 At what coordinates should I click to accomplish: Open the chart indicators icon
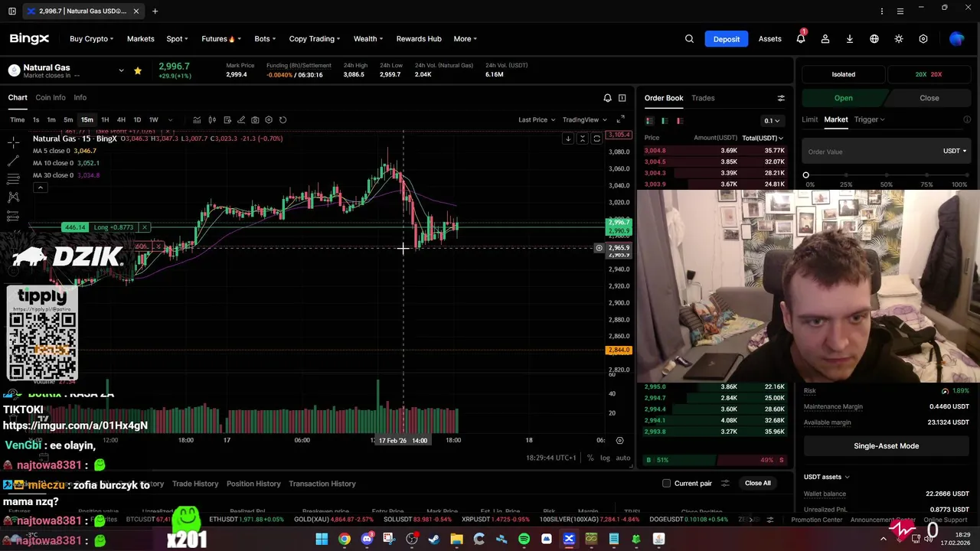(x=197, y=120)
